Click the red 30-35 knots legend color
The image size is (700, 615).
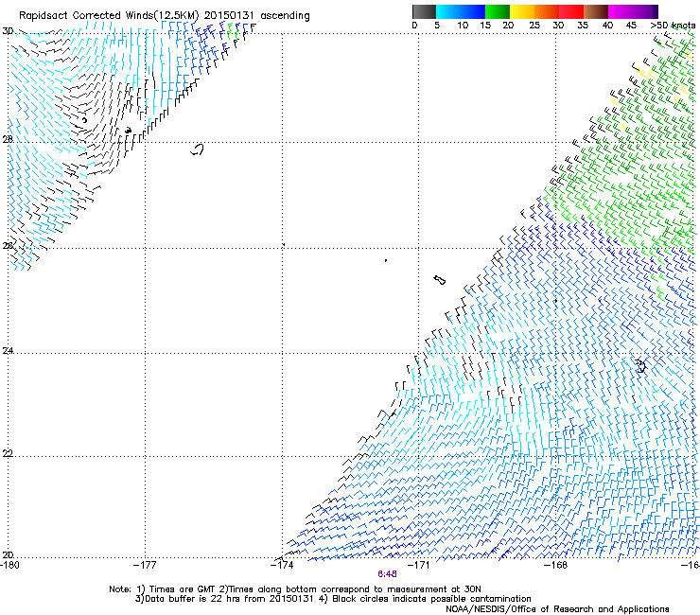coord(571,11)
